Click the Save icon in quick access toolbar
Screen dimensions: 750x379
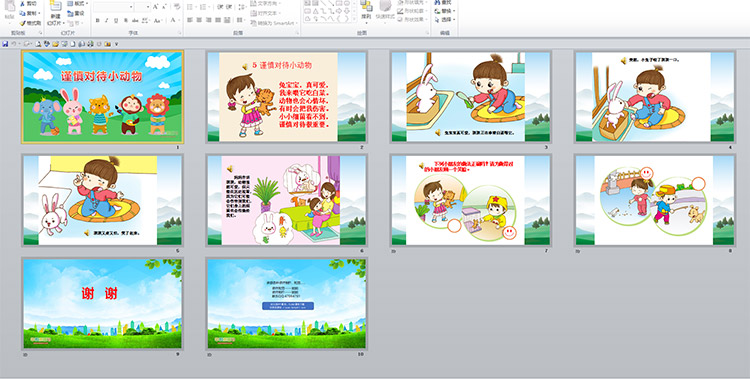coord(5,44)
